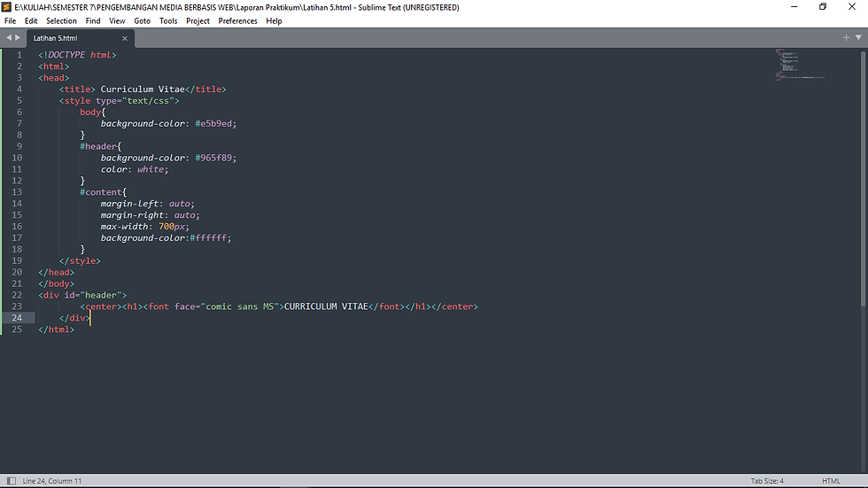Close the Latihan 5.html tab
The height and width of the screenshot is (488, 868).
125,38
